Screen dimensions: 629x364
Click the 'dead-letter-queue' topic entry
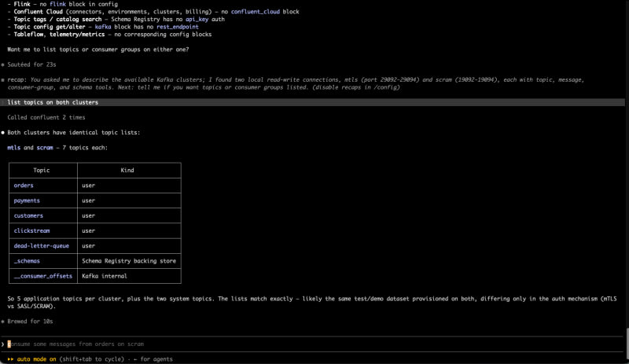point(42,245)
